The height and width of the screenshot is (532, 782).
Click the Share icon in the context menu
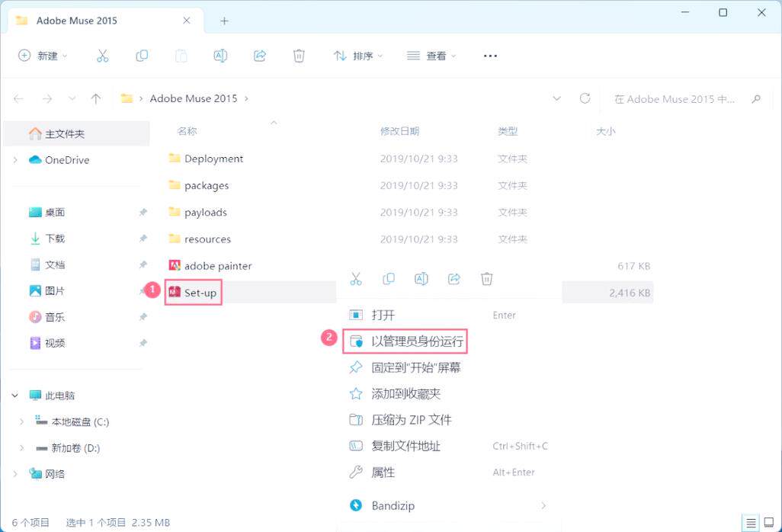pos(453,279)
